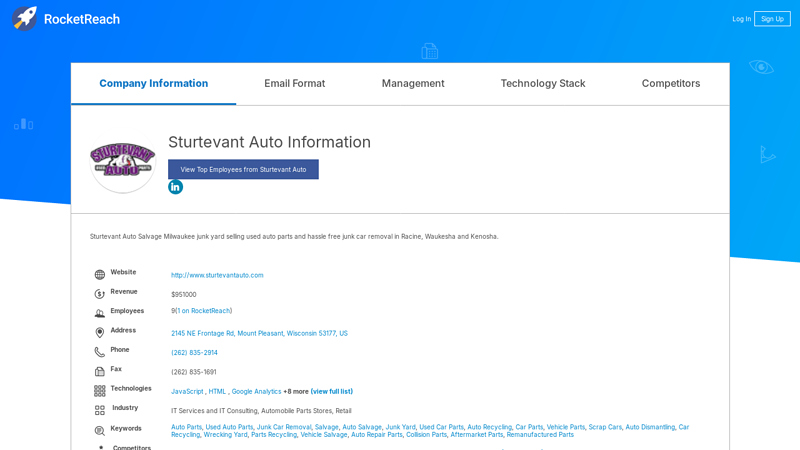Click the Employees people icon
Screen dimensions: 800x450
tap(99, 313)
